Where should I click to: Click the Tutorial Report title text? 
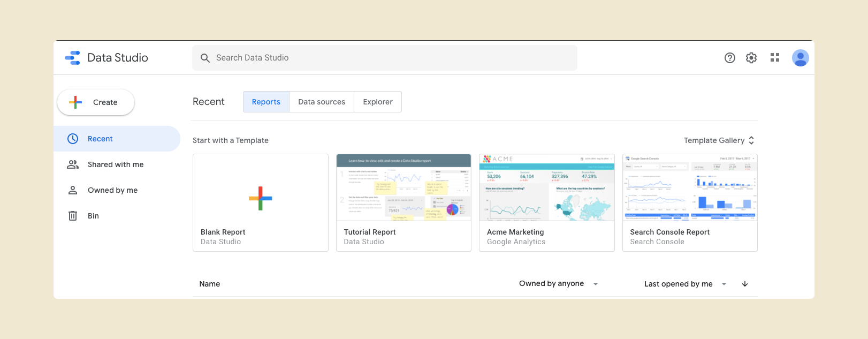pyautogui.click(x=370, y=232)
